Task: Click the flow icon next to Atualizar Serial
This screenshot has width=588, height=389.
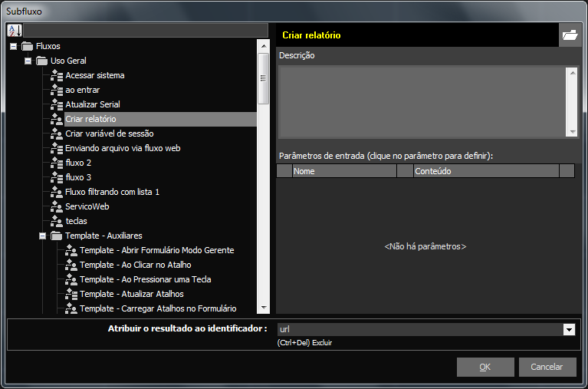Action: point(56,104)
